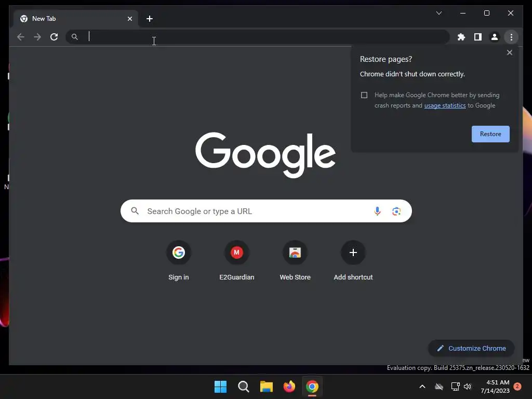Open the Windows Start menu
Image resolution: width=532 pixels, height=399 pixels.
(x=220, y=387)
